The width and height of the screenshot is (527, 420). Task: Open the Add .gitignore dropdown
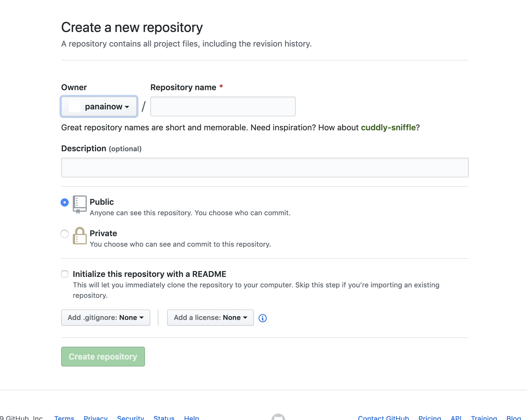click(x=106, y=318)
